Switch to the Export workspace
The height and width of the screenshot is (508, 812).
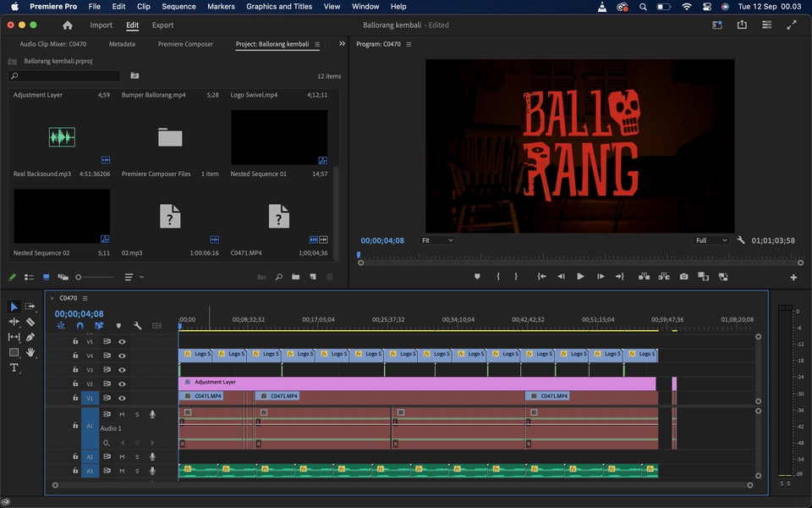162,25
